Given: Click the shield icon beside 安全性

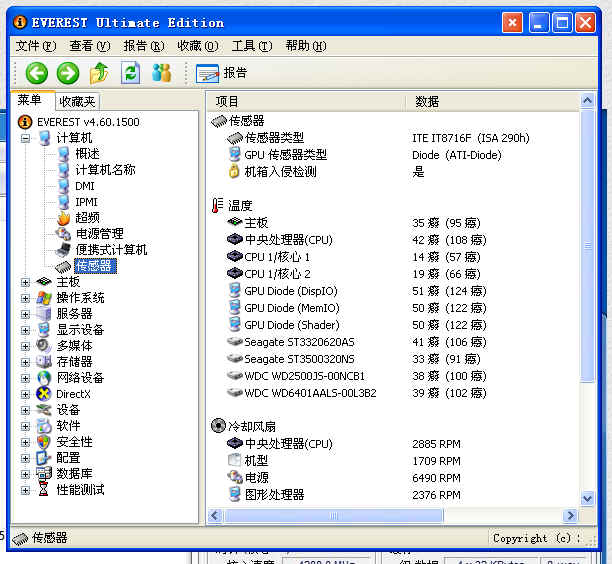Looking at the screenshot, I should pos(44,442).
